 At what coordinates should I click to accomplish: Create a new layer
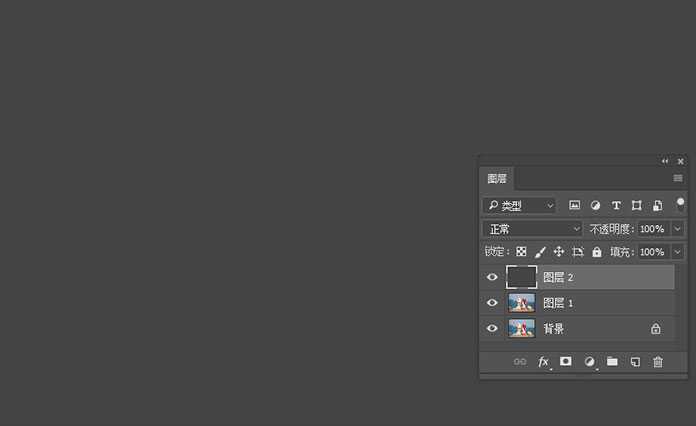coord(635,361)
